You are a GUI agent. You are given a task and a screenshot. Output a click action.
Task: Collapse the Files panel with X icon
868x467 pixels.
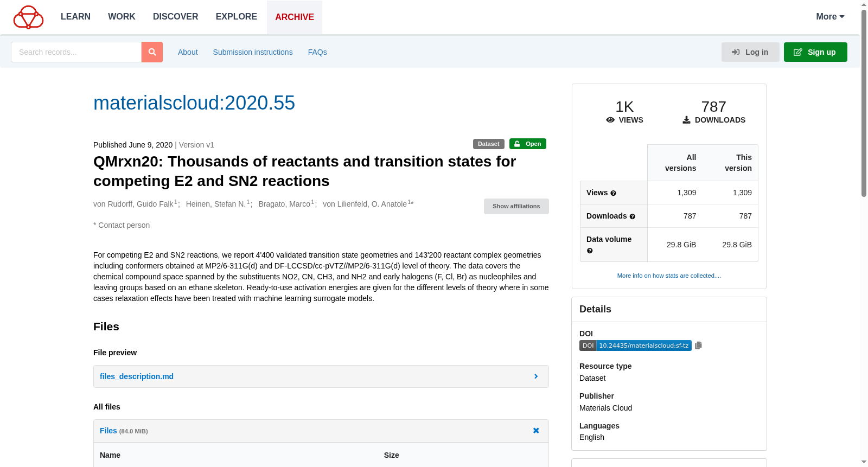pos(536,431)
